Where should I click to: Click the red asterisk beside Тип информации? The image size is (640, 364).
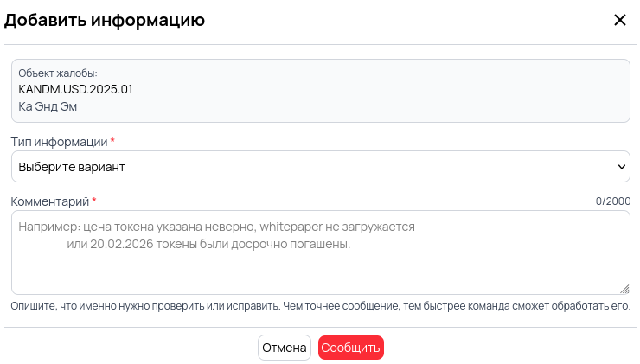coord(112,141)
